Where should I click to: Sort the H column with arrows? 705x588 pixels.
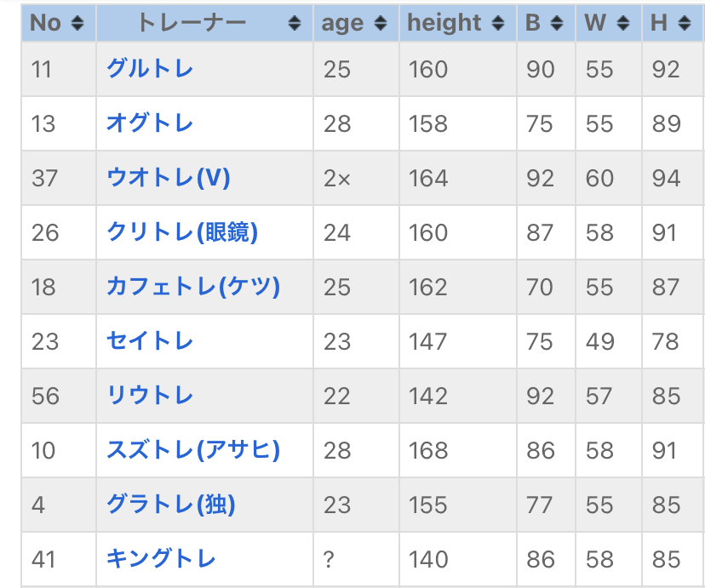pos(685,24)
